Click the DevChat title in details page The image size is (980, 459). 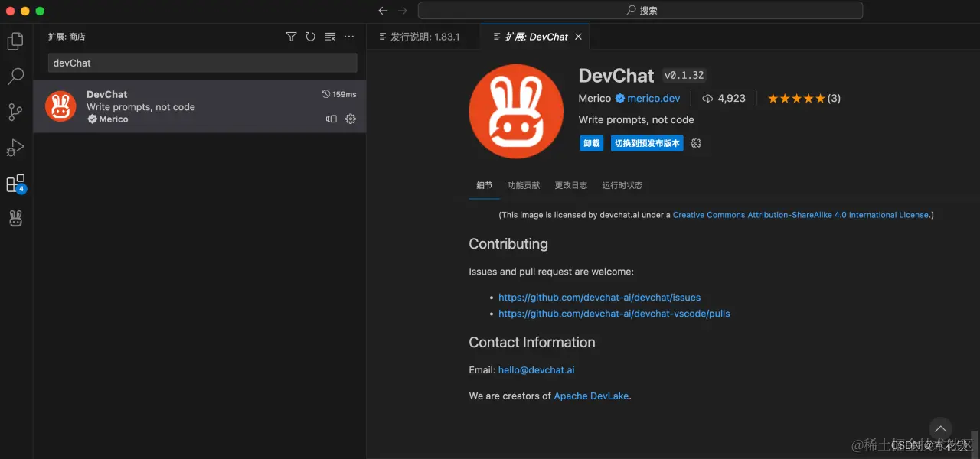(616, 76)
